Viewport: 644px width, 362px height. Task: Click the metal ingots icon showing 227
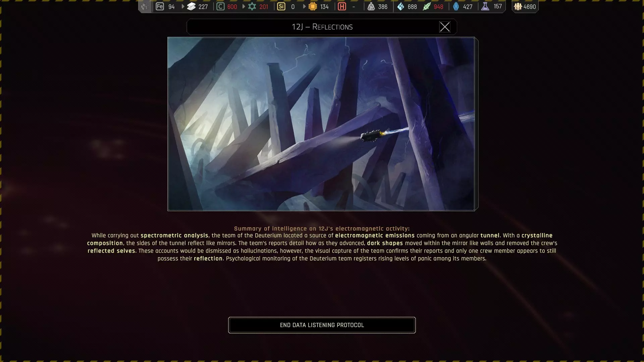[191, 6]
